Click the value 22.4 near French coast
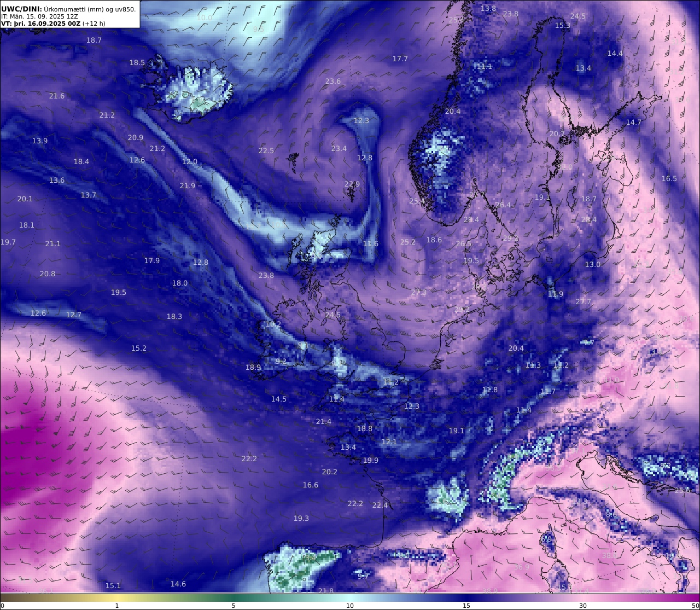Image resolution: width=700 pixels, height=610 pixels. [380, 506]
